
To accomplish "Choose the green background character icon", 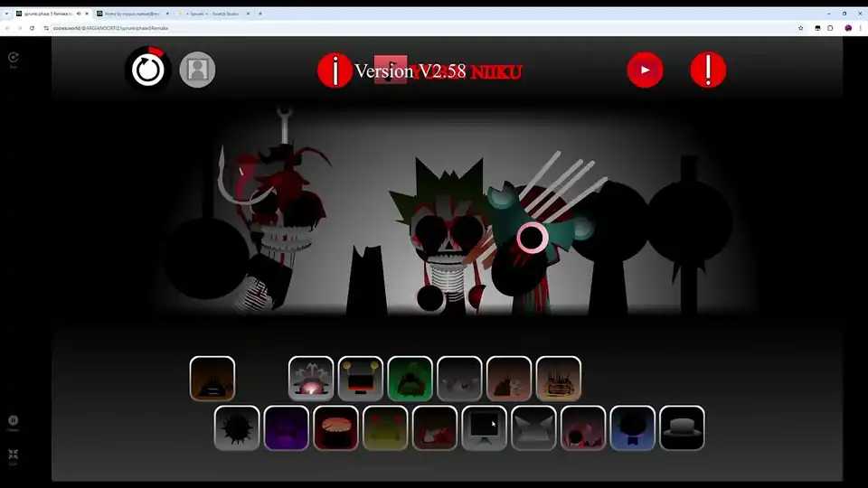I will tap(410, 379).
